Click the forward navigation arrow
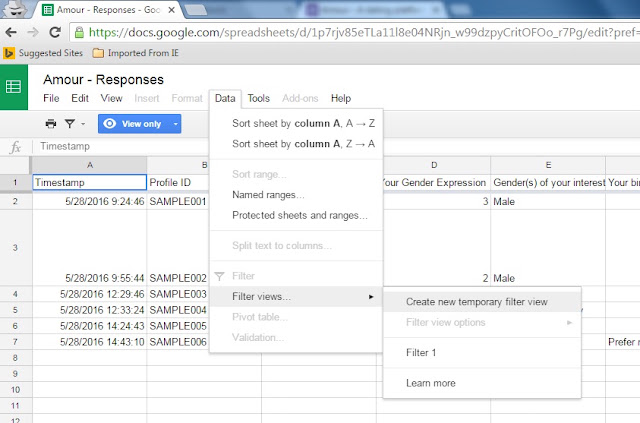640x423 pixels. click(33, 32)
